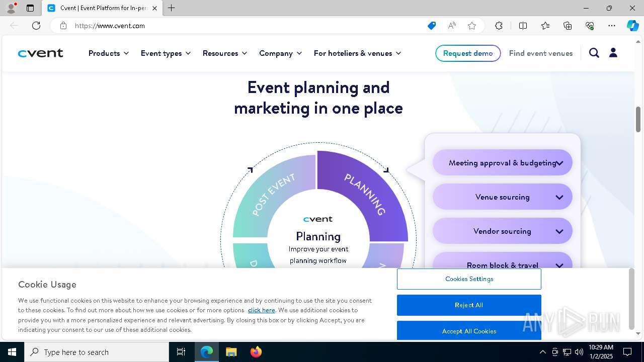
Task: Open the Edge profile avatar icon
Action: coord(11,8)
